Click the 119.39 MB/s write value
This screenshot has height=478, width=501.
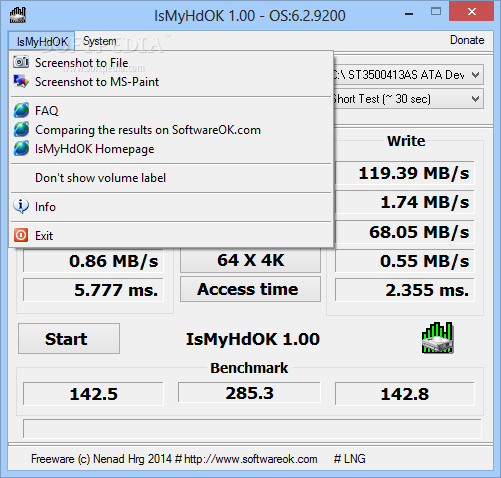(x=405, y=173)
